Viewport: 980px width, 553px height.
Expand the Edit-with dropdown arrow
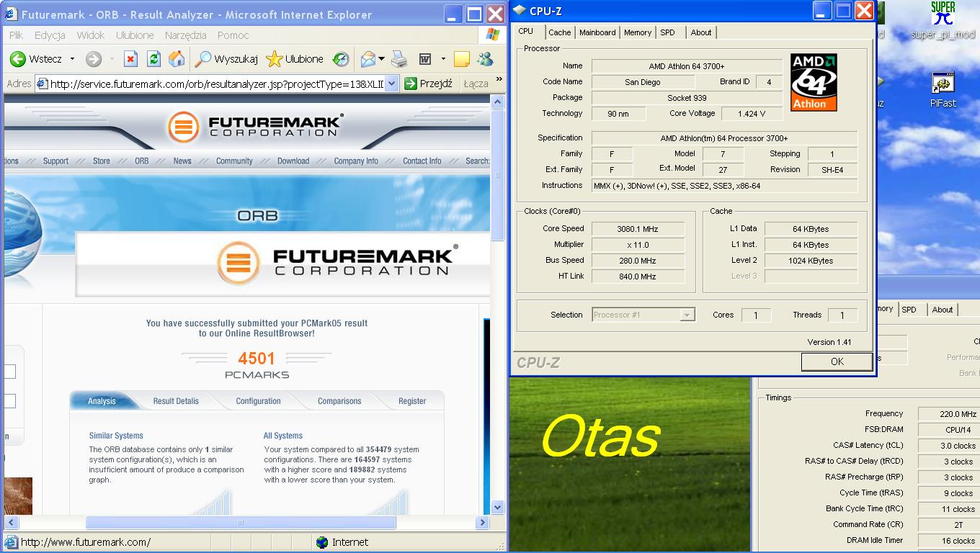[443, 59]
